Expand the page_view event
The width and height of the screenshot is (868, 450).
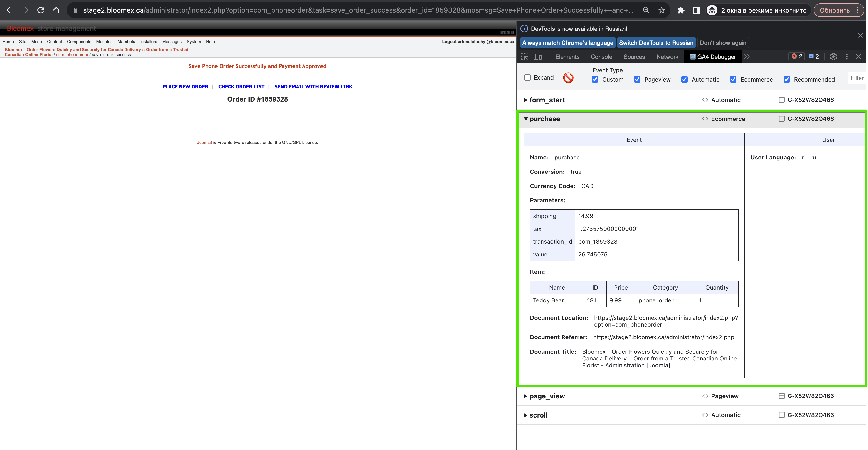coord(525,396)
